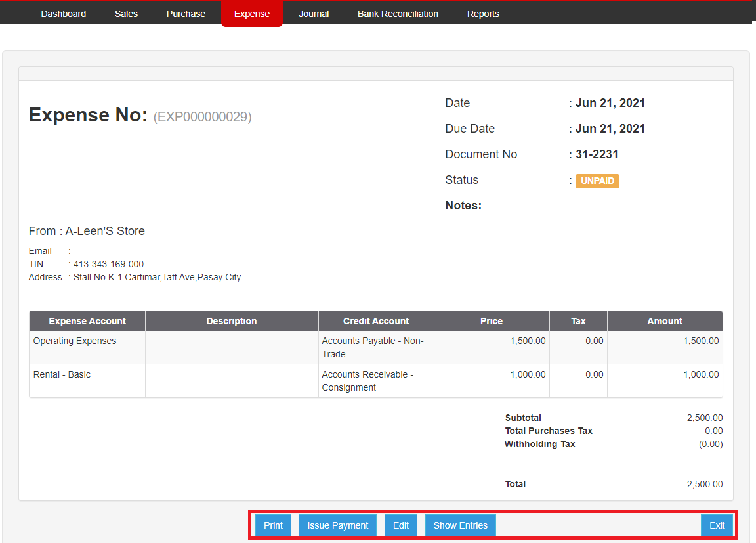Click the UNPAID status badge
This screenshot has height=543, width=756.
[597, 181]
